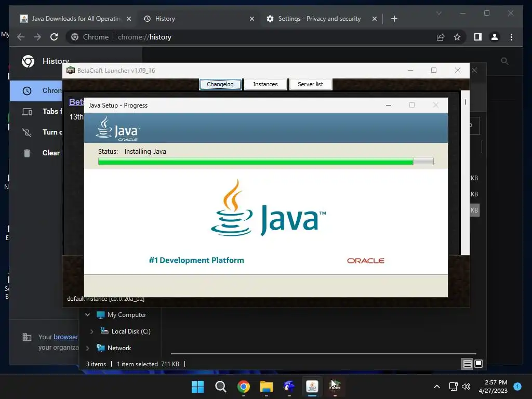Open Chrome from the taskbar
532x399 pixels.
pos(243,387)
